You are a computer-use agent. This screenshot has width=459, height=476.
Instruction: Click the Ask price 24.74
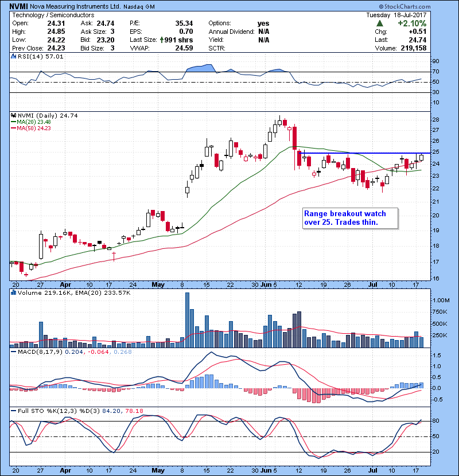(106, 24)
